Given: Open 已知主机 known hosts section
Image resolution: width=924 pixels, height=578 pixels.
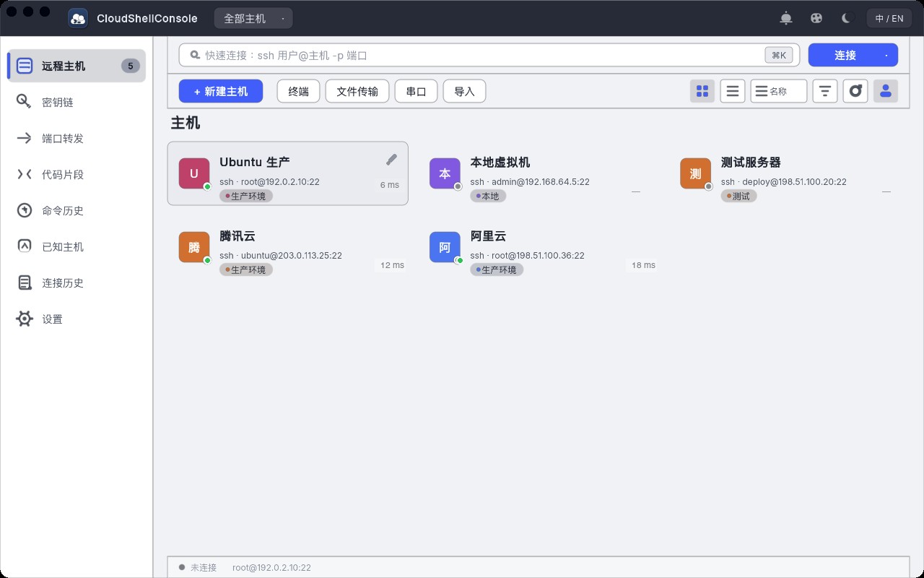Looking at the screenshot, I should pyautogui.click(x=77, y=246).
